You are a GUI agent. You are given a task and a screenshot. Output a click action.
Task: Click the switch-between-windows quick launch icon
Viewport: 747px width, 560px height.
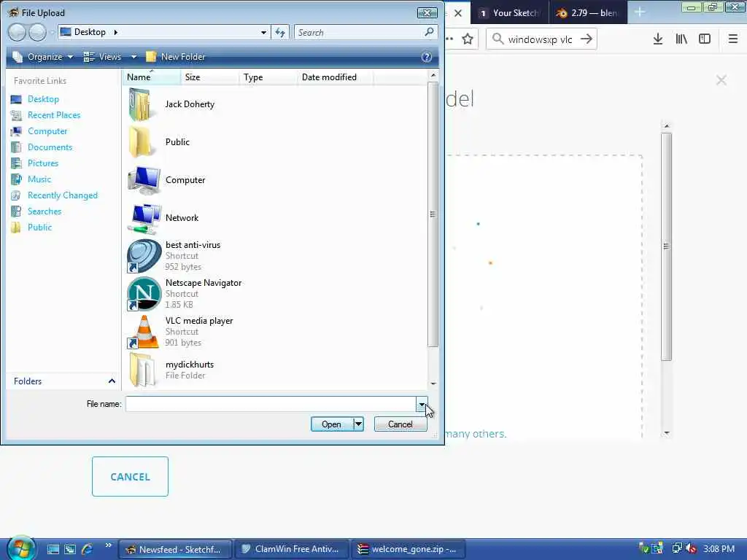70,549
